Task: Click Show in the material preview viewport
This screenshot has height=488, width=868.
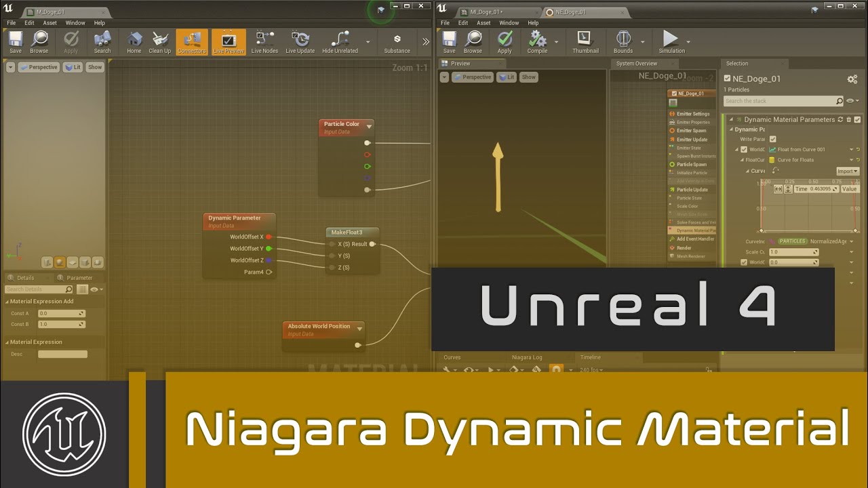Action: pyautogui.click(x=95, y=67)
